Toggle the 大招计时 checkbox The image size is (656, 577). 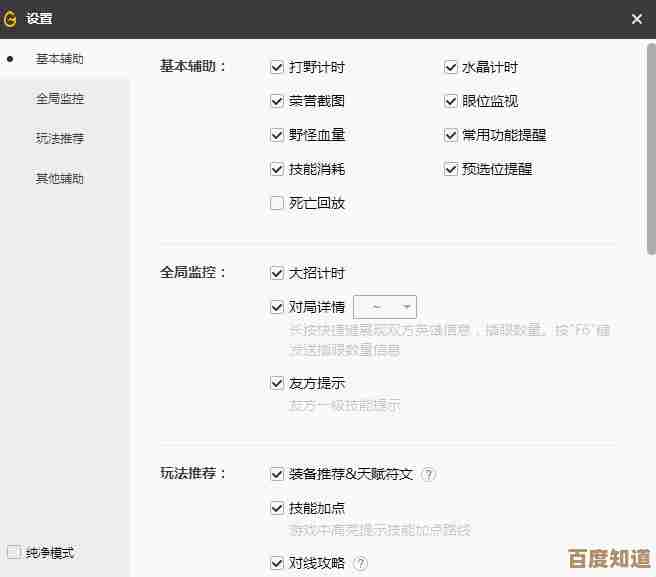[x=277, y=273]
